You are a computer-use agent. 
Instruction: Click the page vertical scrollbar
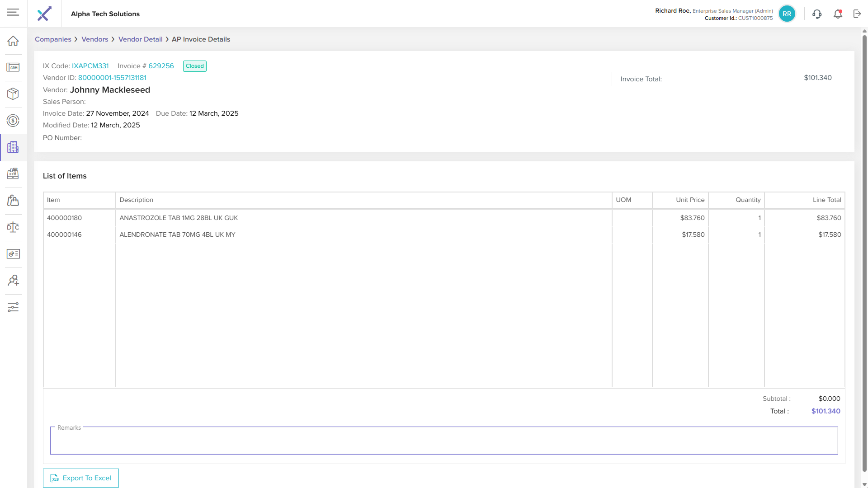(x=864, y=253)
